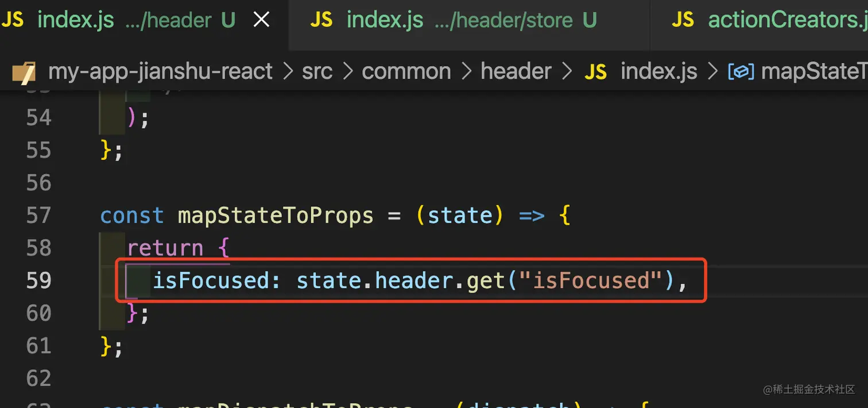This screenshot has height=408, width=868.
Task: Open my-app-jianshu-react breadcrumb dropdown
Action: pyautogui.click(x=161, y=72)
